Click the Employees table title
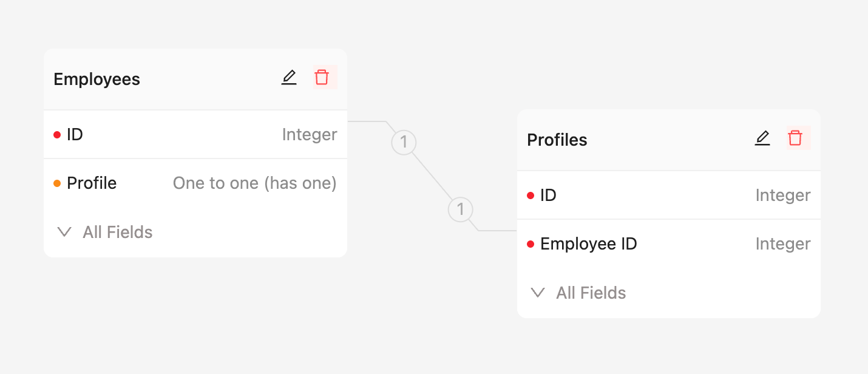The height and width of the screenshot is (374, 868). click(x=97, y=79)
